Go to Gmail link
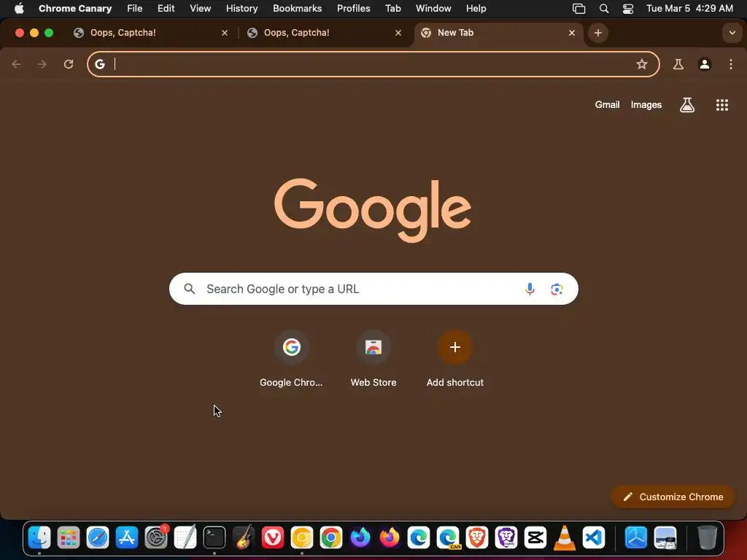747x560 pixels. click(x=607, y=105)
